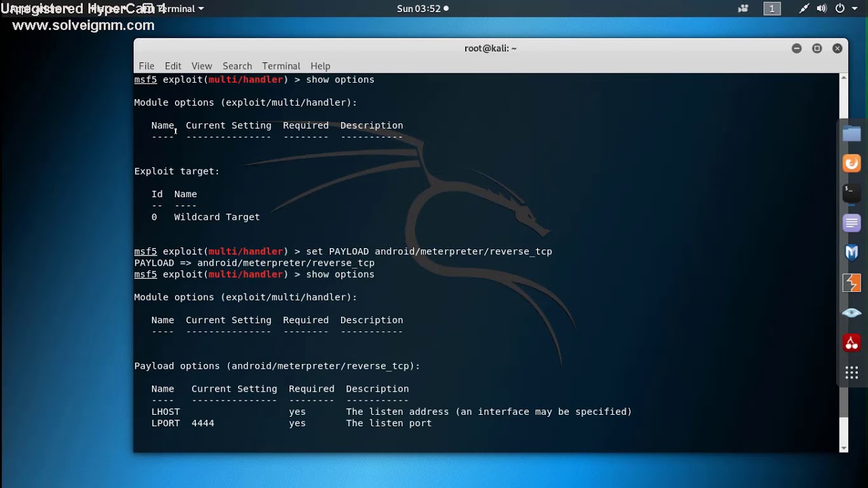Click the 4444 port value
868x488 pixels.
point(203,423)
